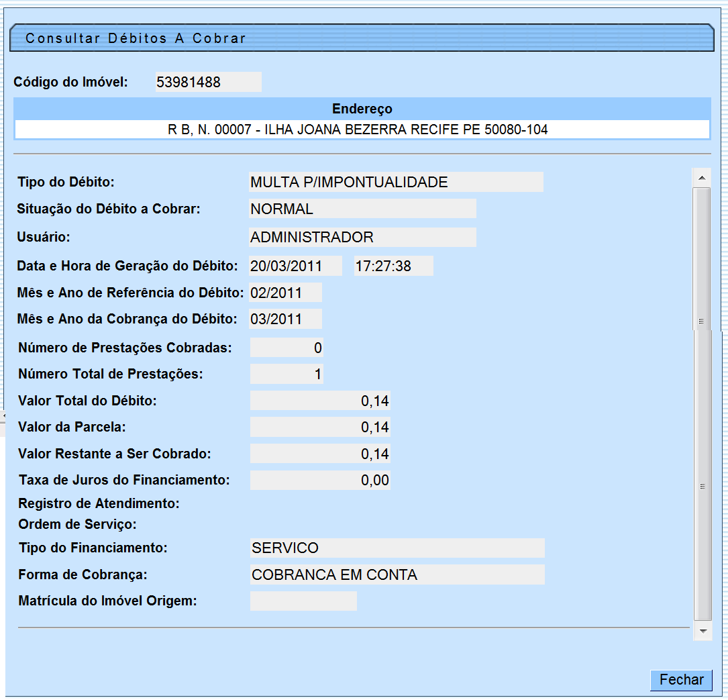Select the Código do Imóvel field
The width and height of the screenshot is (728, 700).
click(x=208, y=83)
